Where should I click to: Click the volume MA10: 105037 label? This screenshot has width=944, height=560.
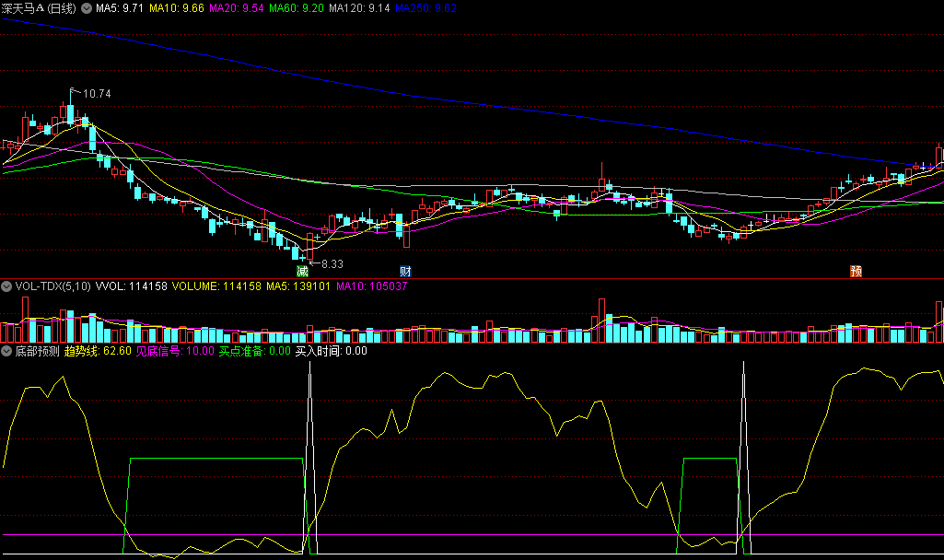coord(371,286)
